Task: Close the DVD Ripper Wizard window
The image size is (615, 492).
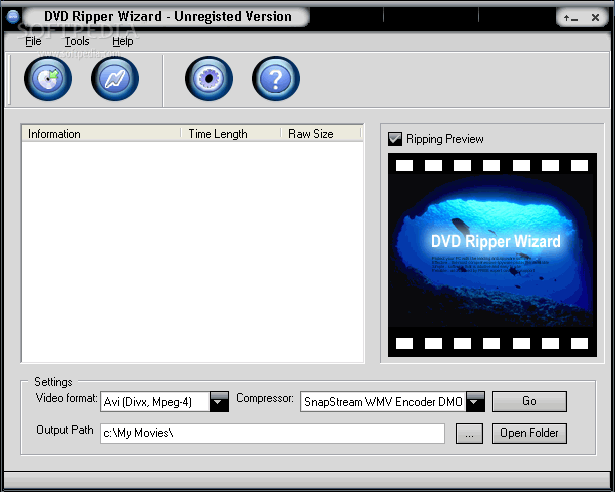Action: pyautogui.click(x=595, y=18)
